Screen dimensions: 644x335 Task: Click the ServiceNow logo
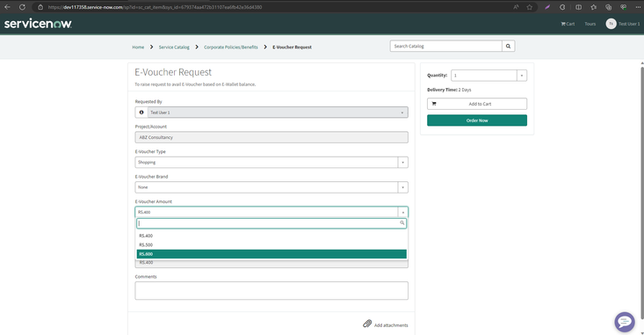(38, 24)
